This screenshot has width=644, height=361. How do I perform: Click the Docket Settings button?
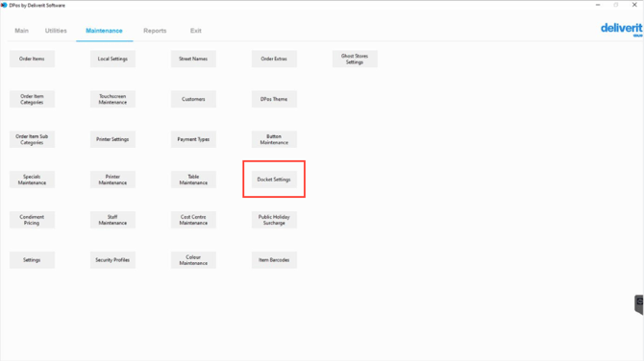tap(274, 180)
